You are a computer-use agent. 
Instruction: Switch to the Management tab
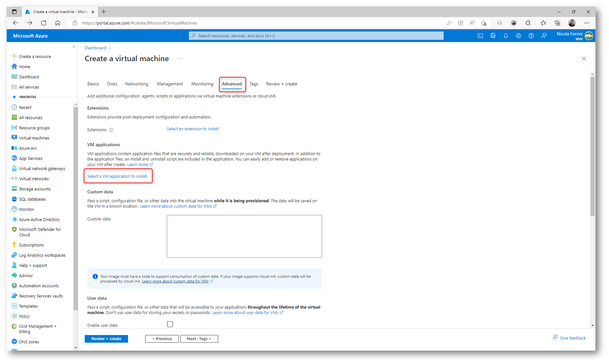click(x=170, y=84)
